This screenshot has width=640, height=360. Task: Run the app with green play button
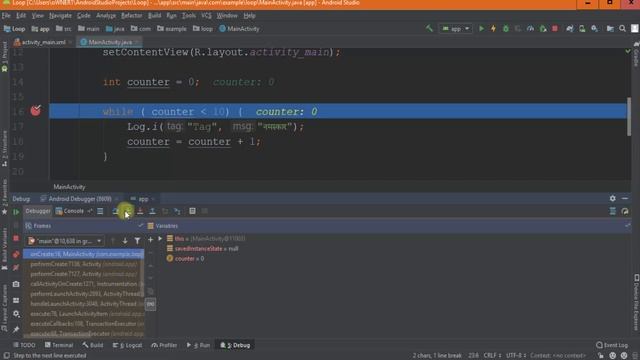[481, 29]
